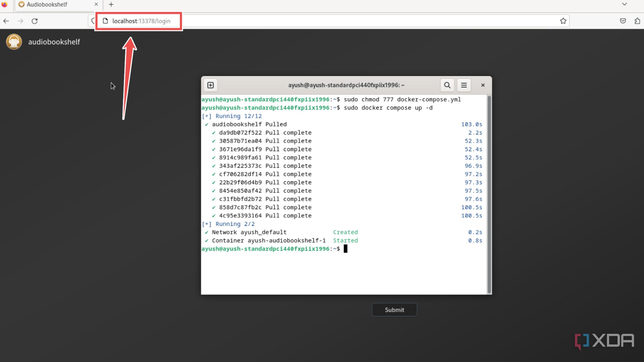Open the terminal search icon

(x=447, y=85)
